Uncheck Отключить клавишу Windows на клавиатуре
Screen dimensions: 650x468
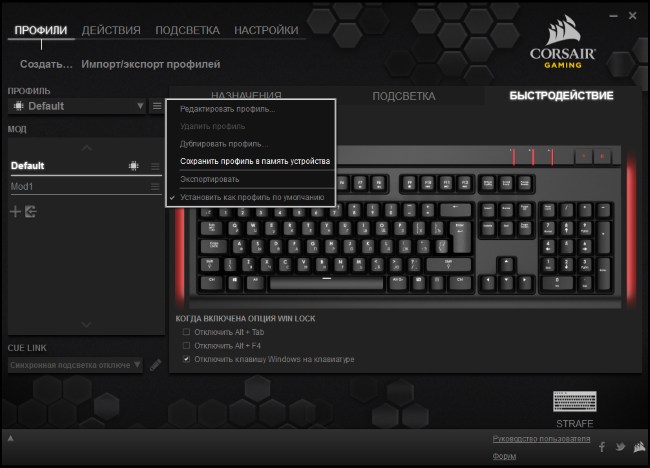[x=186, y=359]
